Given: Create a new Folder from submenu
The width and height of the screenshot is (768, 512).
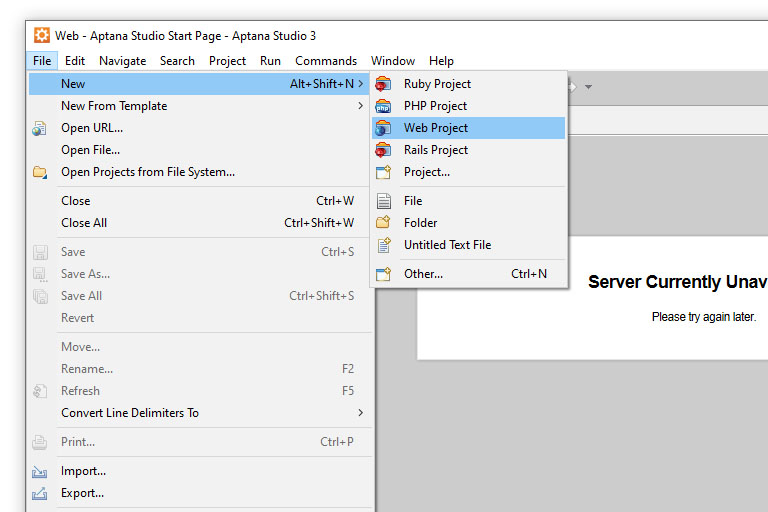Looking at the screenshot, I should (469, 223).
